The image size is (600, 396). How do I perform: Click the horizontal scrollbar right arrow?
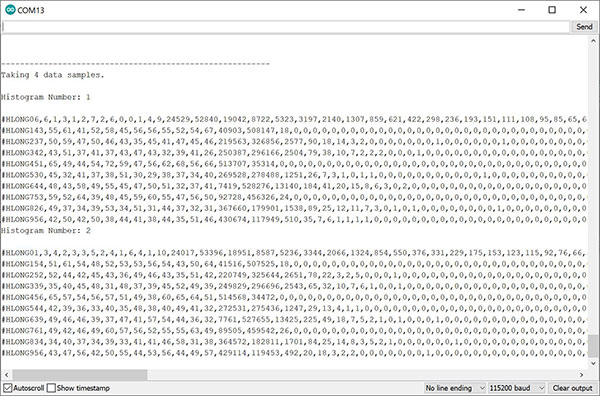coord(582,375)
